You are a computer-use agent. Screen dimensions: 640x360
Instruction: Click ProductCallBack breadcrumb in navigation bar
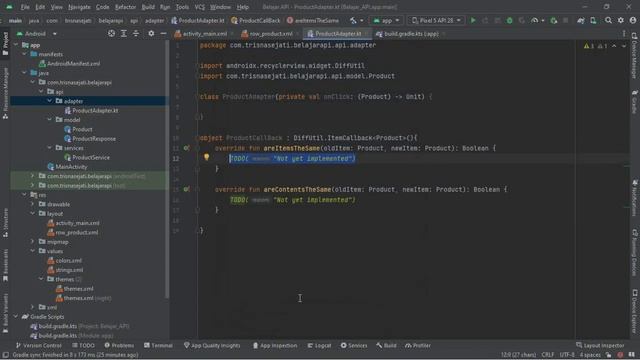click(256, 20)
